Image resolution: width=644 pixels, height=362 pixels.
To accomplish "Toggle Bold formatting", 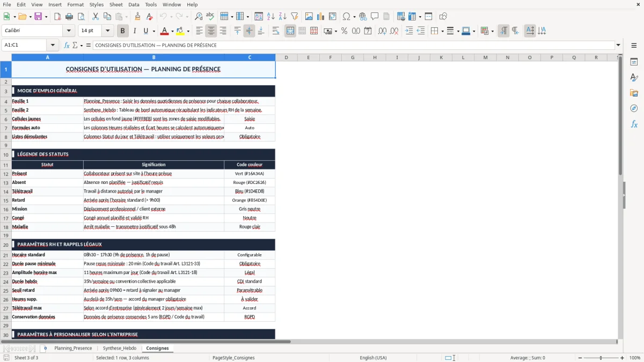I will pyautogui.click(x=123, y=31).
